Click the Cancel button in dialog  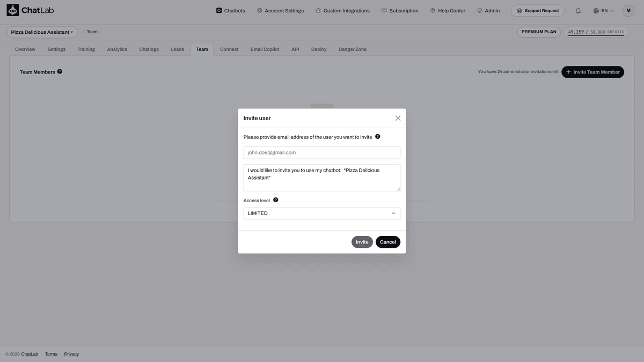388,242
